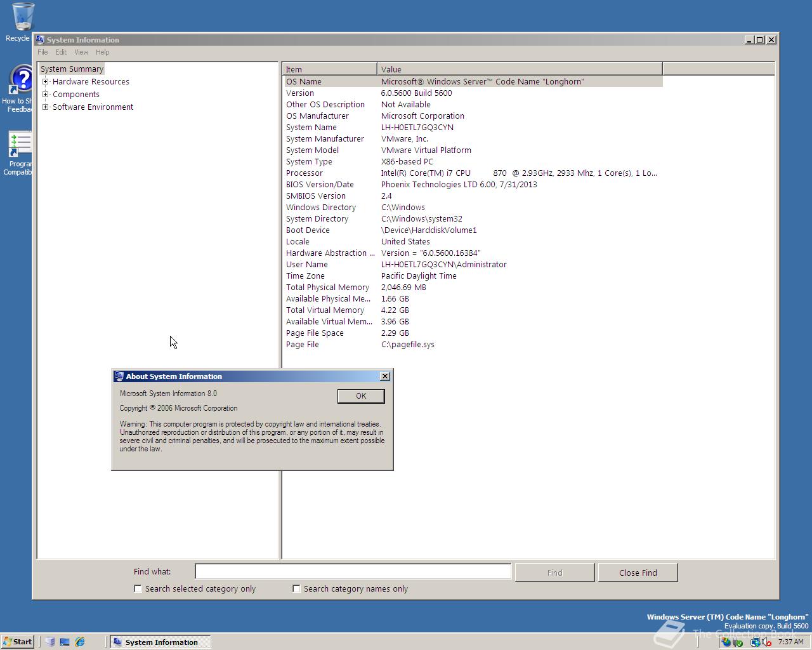Launch Internet Explorer from quick launch
This screenshot has height=650, width=812.
[x=80, y=642]
